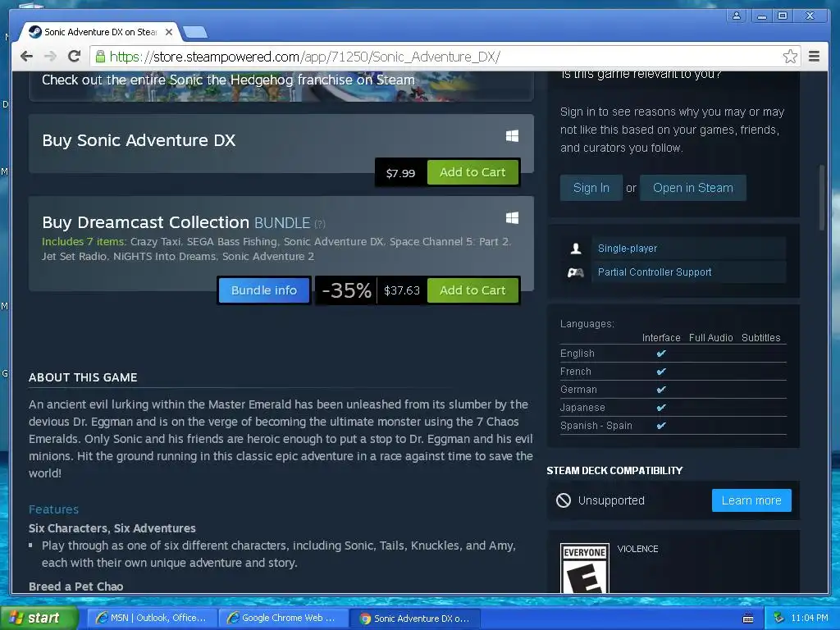The width and height of the screenshot is (840, 630).
Task: Click the Spanish - Spain language row
Action: tap(673, 426)
